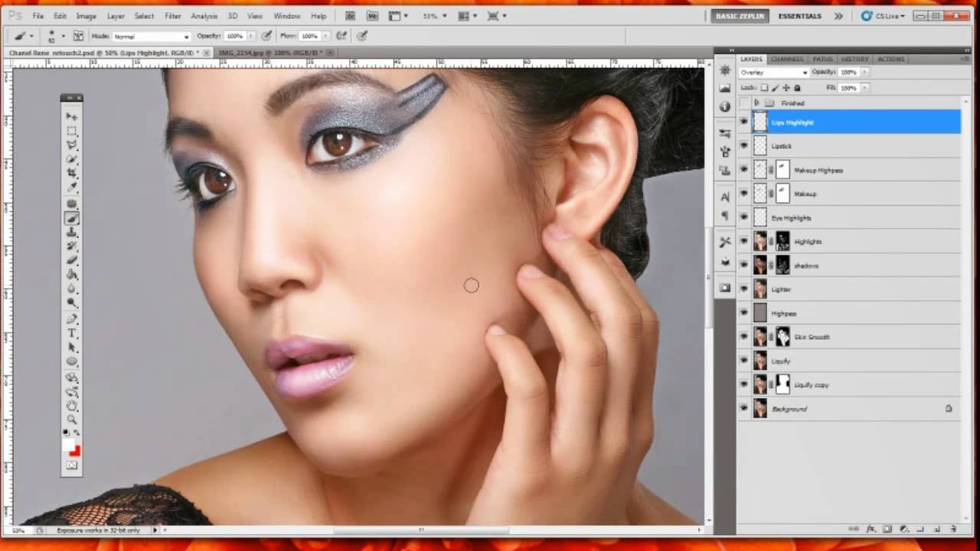Select the Ellipse shape tool
The image size is (980, 551).
click(72, 361)
